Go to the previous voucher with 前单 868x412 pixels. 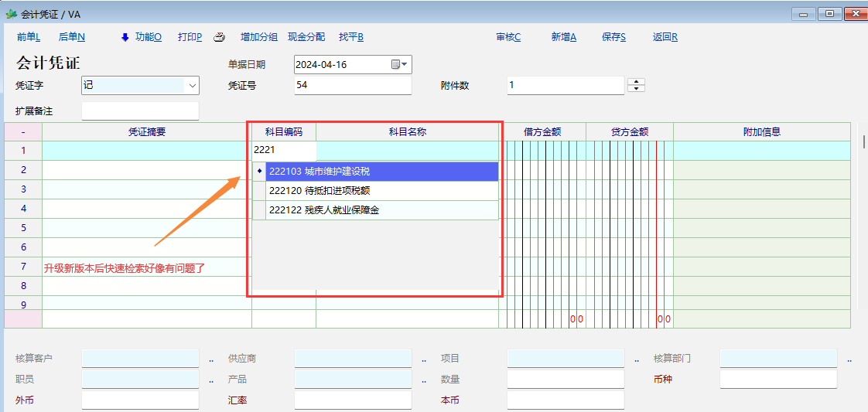click(28, 36)
